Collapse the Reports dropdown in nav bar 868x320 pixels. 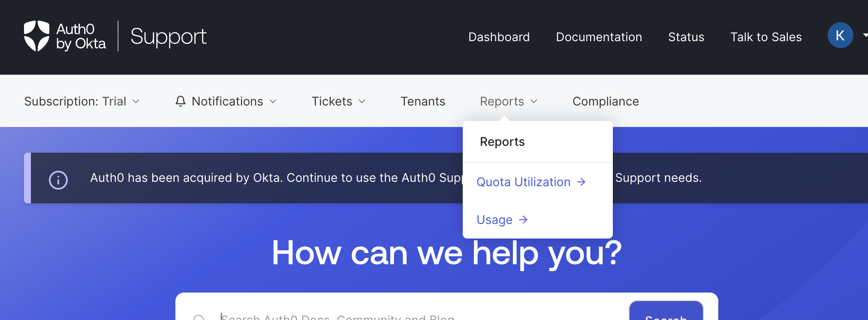(x=509, y=101)
